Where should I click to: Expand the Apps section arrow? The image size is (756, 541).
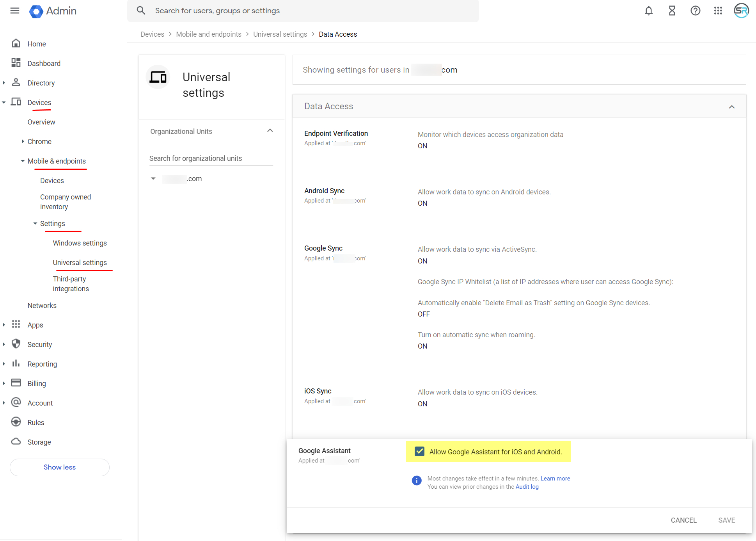point(4,325)
